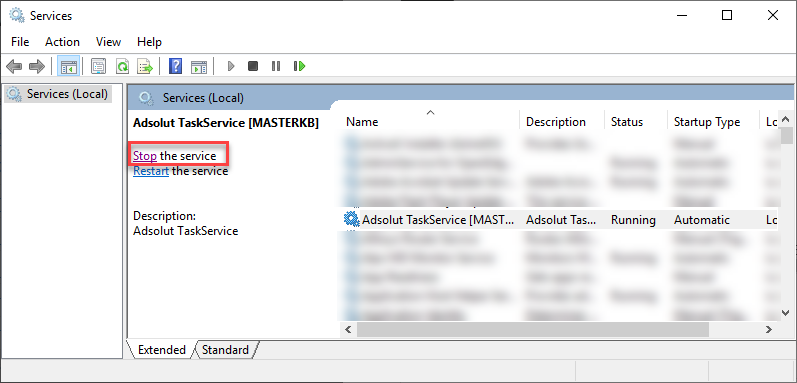Screen dimensions: 797x383
Task: Click the Stop the service link
Action: [145, 156]
